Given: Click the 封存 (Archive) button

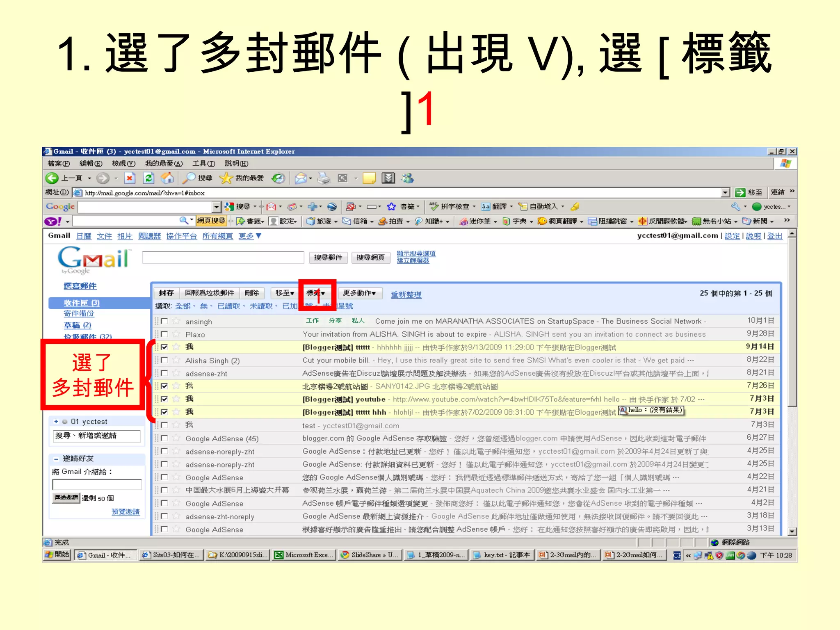Looking at the screenshot, I should (x=166, y=293).
